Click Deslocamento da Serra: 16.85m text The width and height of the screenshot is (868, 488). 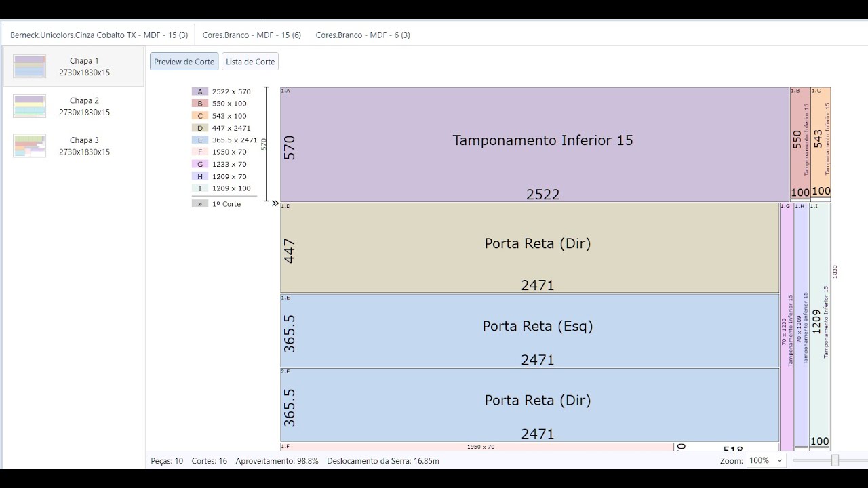[383, 461]
